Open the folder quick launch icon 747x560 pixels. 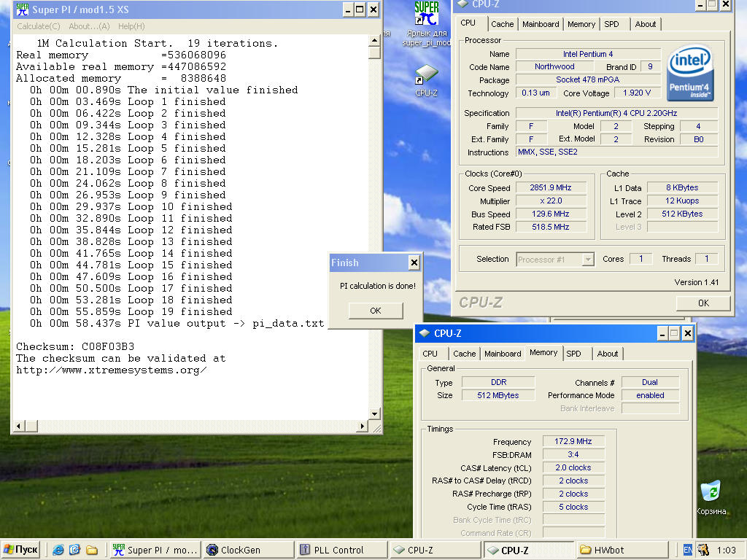point(92,550)
